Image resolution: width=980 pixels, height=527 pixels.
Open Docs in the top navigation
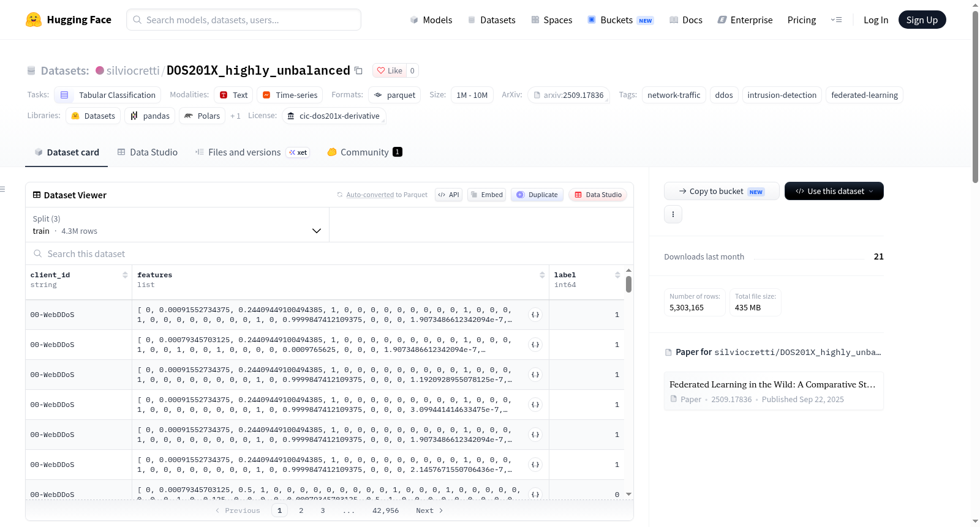(686, 20)
